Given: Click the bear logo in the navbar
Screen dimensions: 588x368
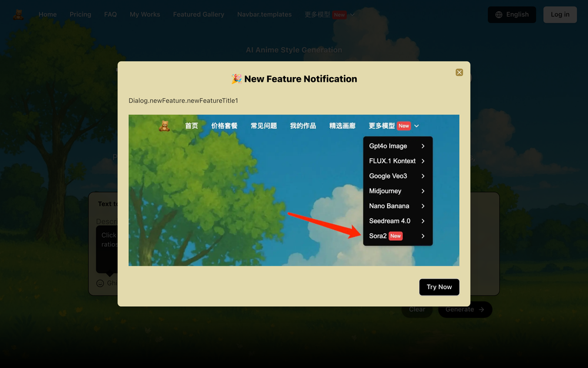Looking at the screenshot, I should 18,15.
